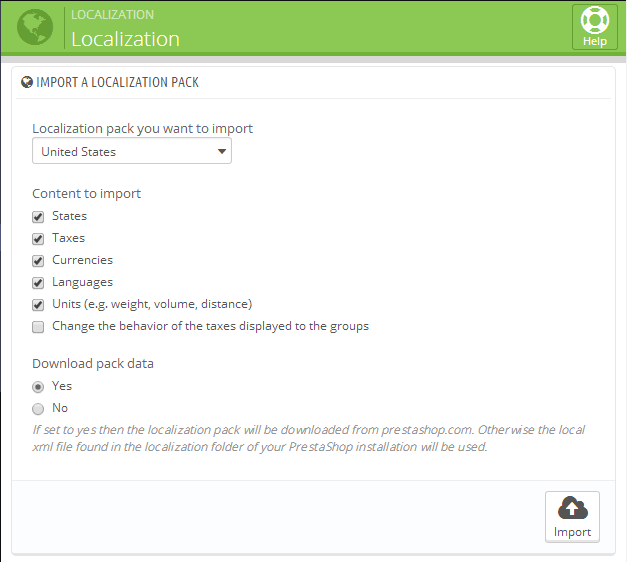627x562 pixels.
Task: Uncheck the Currencies checkbox
Action: pyautogui.click(x=38, y=261)
